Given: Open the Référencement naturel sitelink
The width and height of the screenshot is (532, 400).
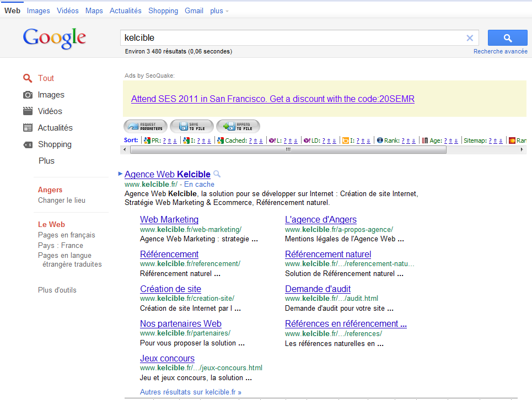Looking at the screenshot, I should click(x=328, y=254).
